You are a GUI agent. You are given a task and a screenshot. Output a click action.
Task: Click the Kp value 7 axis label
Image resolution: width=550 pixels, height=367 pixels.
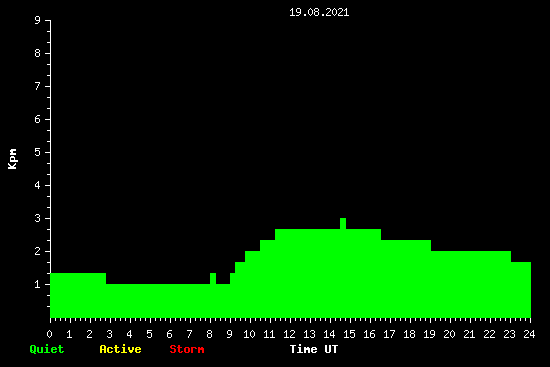38,86
